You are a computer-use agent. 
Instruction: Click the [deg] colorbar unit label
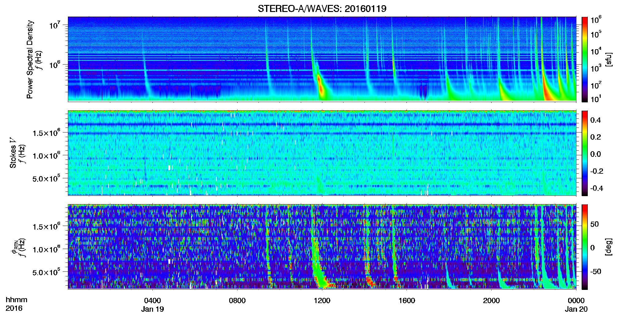pos(608,247)
